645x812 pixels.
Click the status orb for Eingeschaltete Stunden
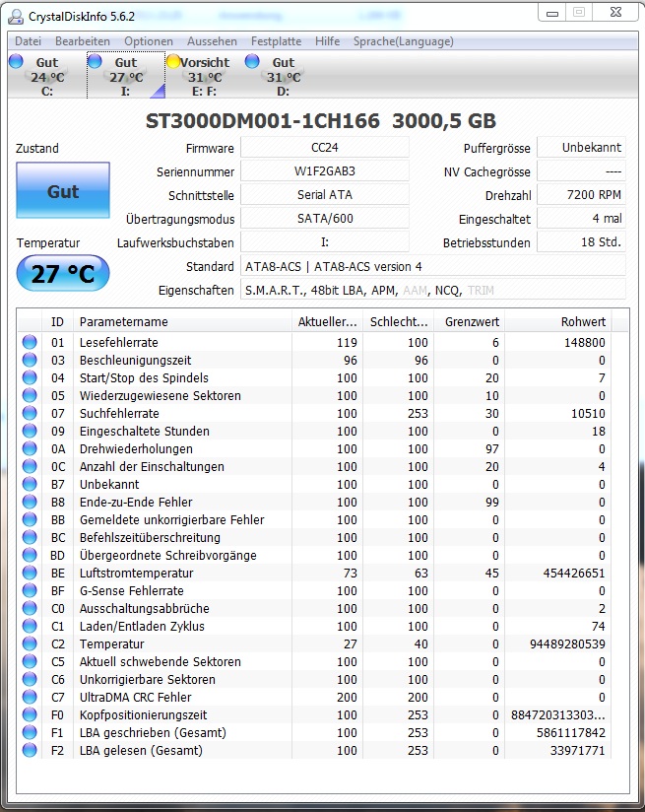pyautogui.click(x=30, y=431)
